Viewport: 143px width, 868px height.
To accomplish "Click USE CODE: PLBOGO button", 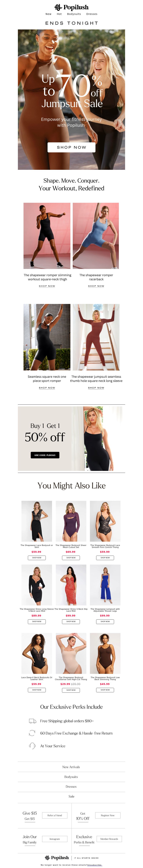I will pyautogui.click(x=45, y=455).
